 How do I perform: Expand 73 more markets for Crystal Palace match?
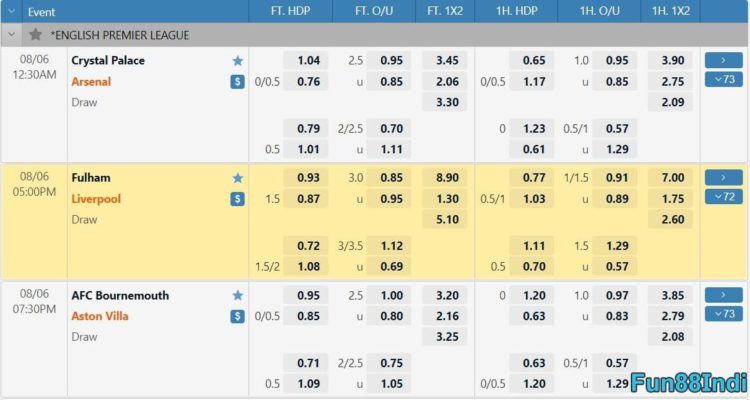(724, 79)
